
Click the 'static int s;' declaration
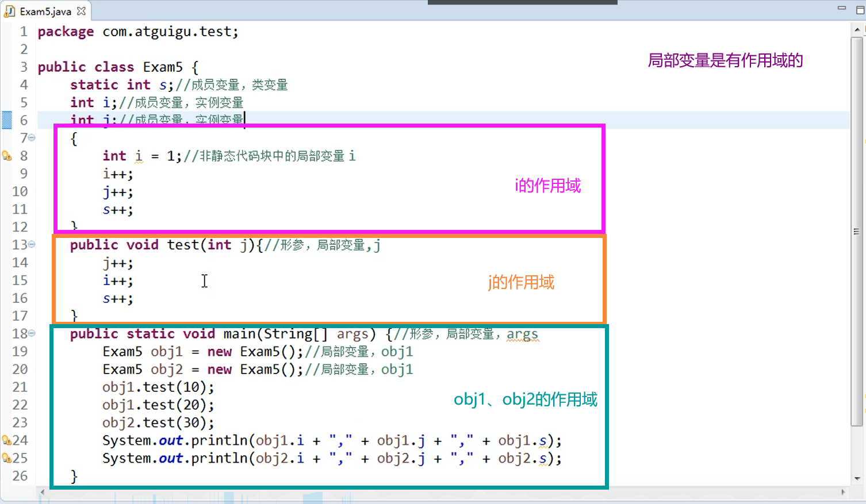(x=121, y=85)
